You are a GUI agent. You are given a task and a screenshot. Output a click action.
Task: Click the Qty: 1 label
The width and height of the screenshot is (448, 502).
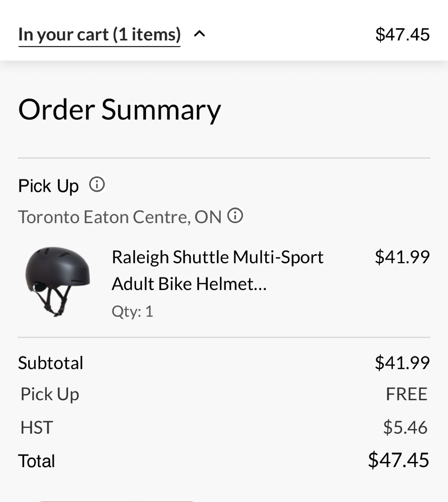(132, 311)
